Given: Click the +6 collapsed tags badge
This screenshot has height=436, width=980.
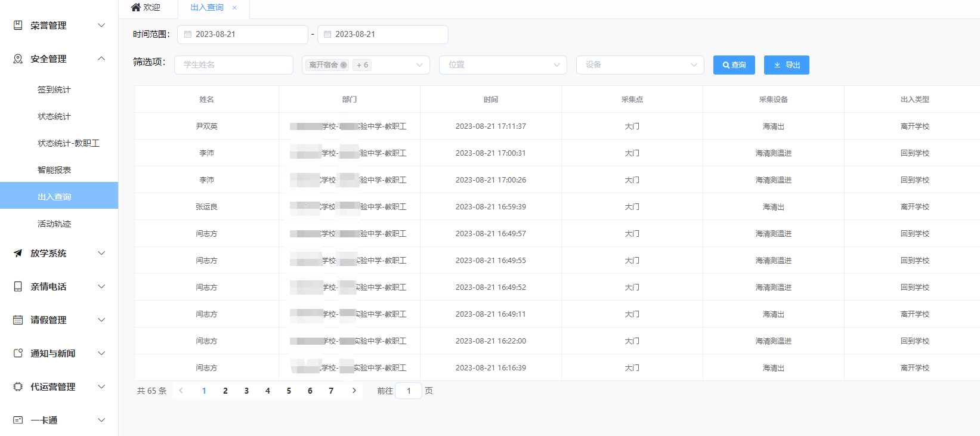Looking at the screenshot, I should (362, 65).
